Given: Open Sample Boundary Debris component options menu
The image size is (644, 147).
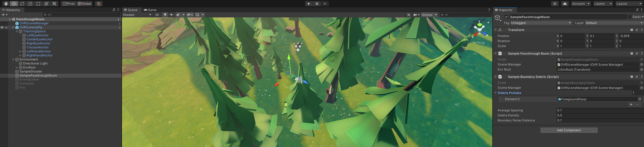Looking at the screenshot, I should (641, 77).
